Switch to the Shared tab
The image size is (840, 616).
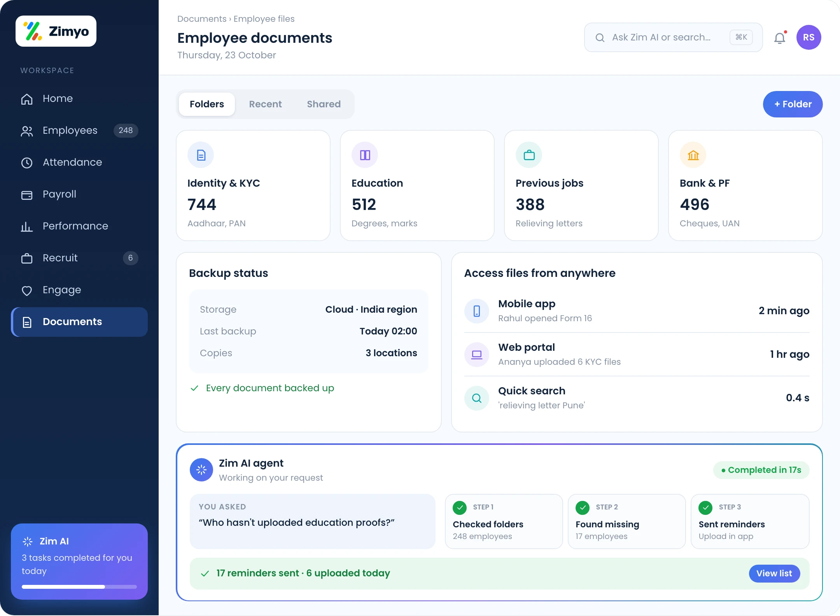324,104
